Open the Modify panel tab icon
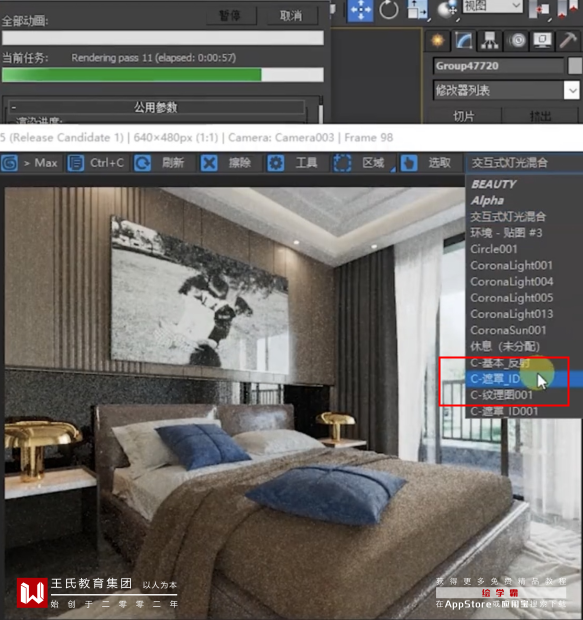Image resolution: width=583 pixels, height=620 pixels. (464, 40)
